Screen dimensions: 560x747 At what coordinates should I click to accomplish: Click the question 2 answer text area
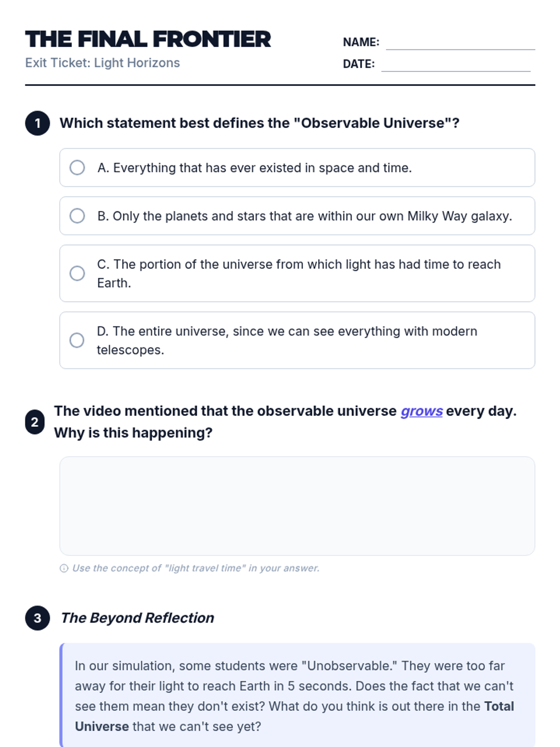(297, 506)
